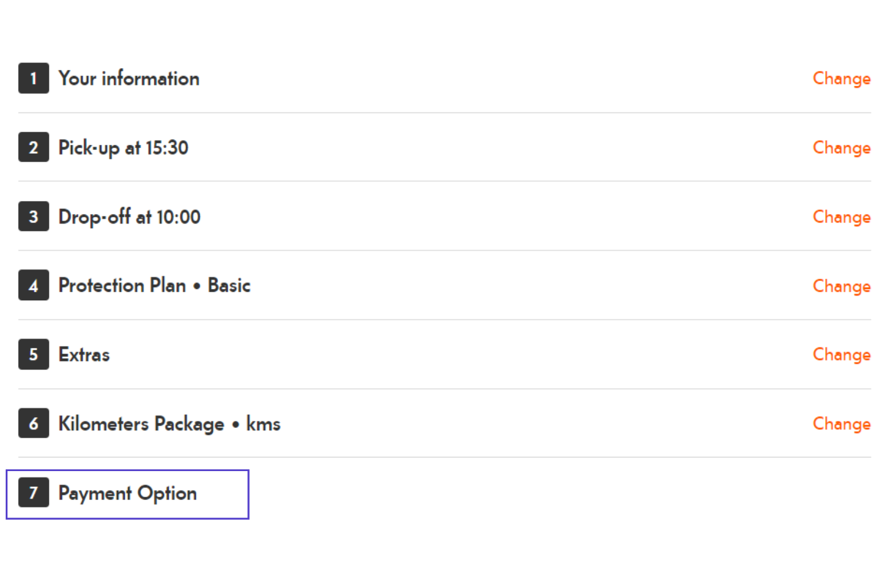Click the step 1 number badge
This screenshot has height=588, width=883.
click(33, 78)
